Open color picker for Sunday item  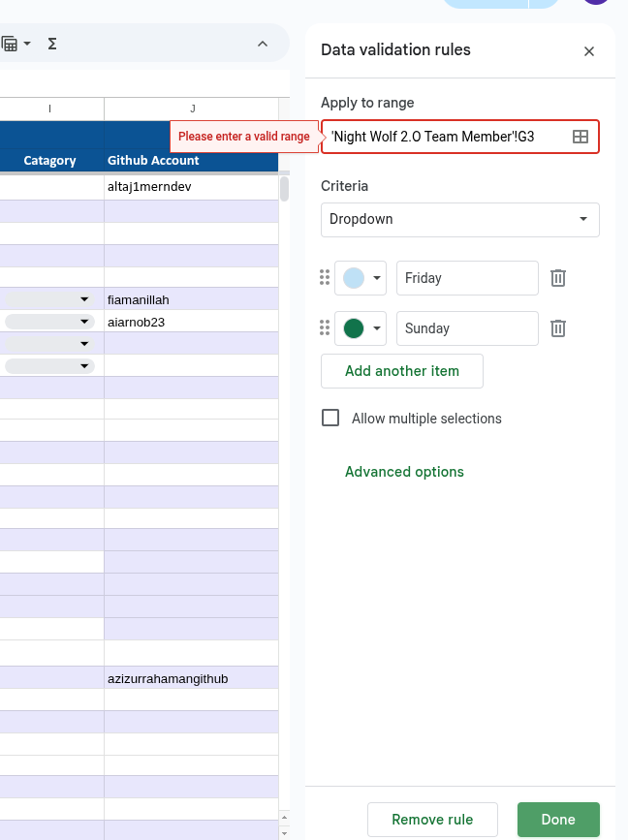361,328
